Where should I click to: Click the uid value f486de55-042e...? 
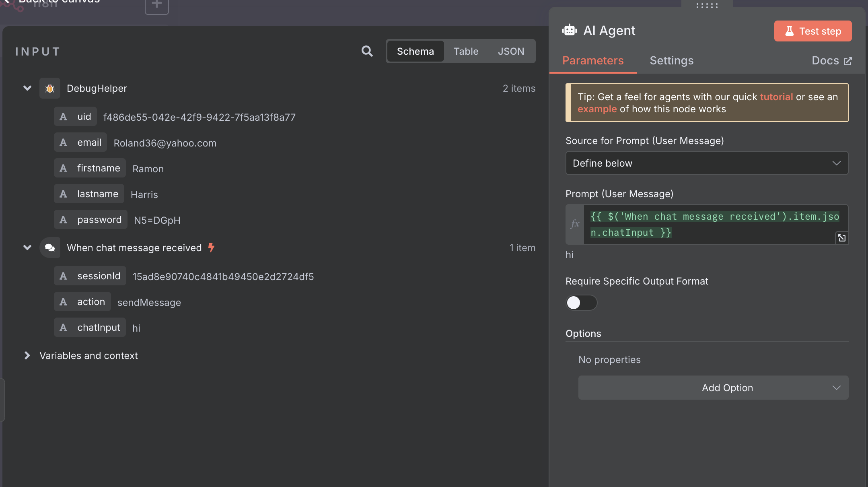pyautogui.click(x=200, y=118)
